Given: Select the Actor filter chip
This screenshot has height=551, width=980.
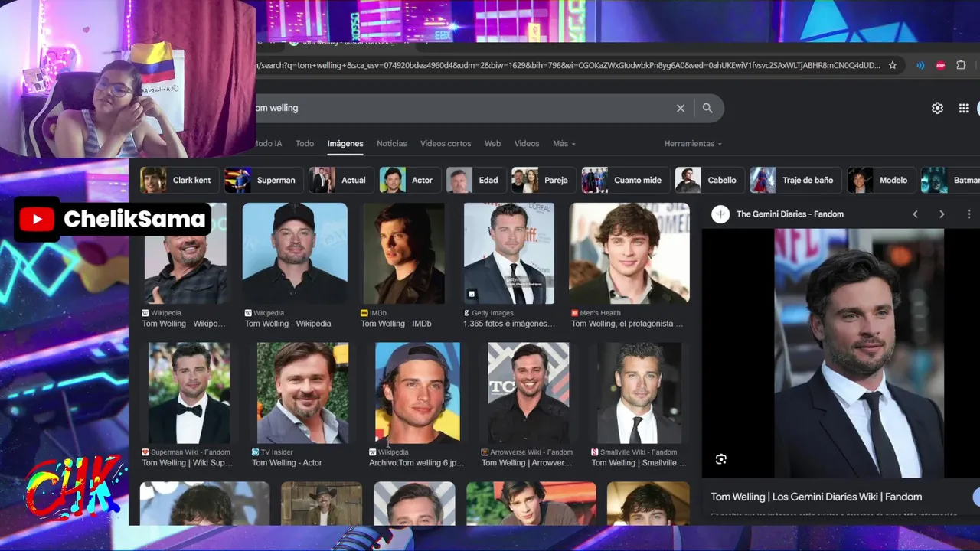Looking at the screenshot, I should (410, 181).
